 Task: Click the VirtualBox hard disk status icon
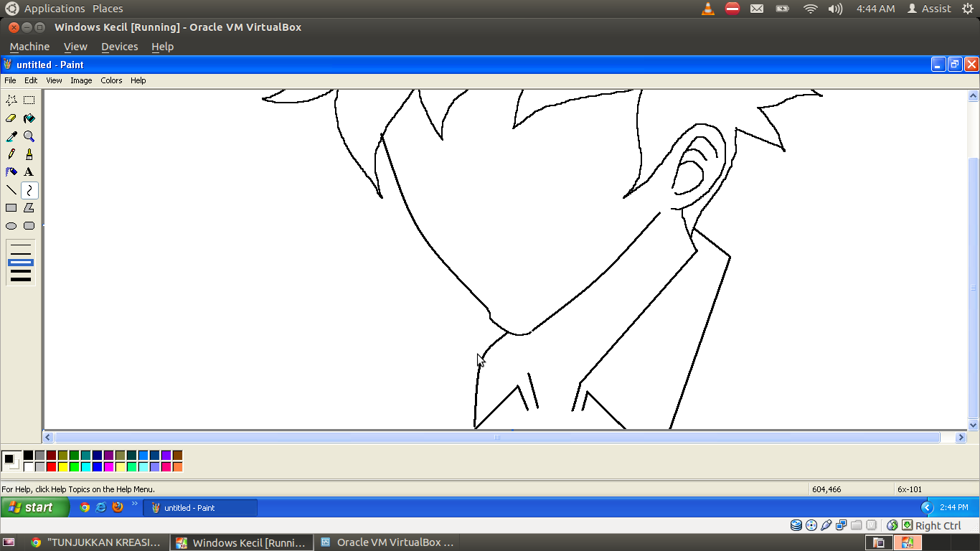(796, 525)
